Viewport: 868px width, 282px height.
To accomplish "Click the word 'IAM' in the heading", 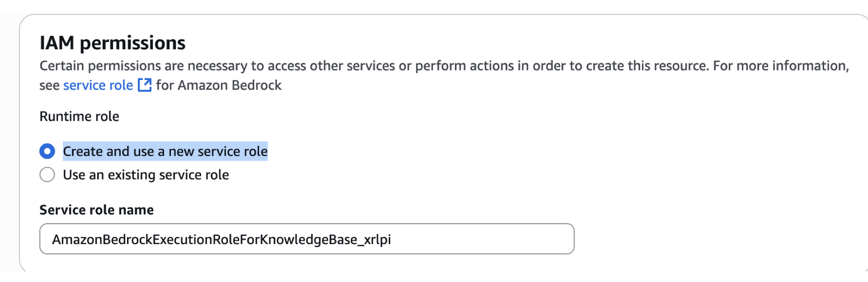I will (x=57, y=43).
